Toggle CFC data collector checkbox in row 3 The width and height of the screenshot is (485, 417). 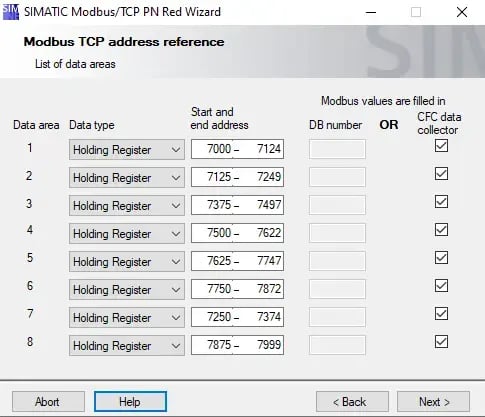click(x=441, y=202)
